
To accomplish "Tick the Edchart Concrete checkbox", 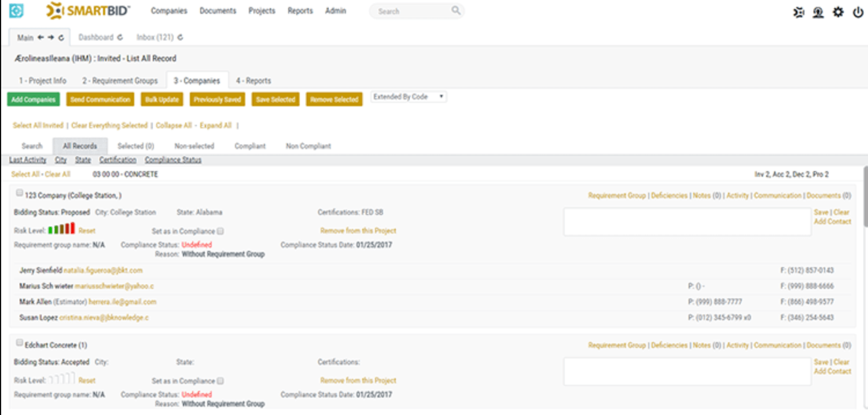I will (20, 343).
